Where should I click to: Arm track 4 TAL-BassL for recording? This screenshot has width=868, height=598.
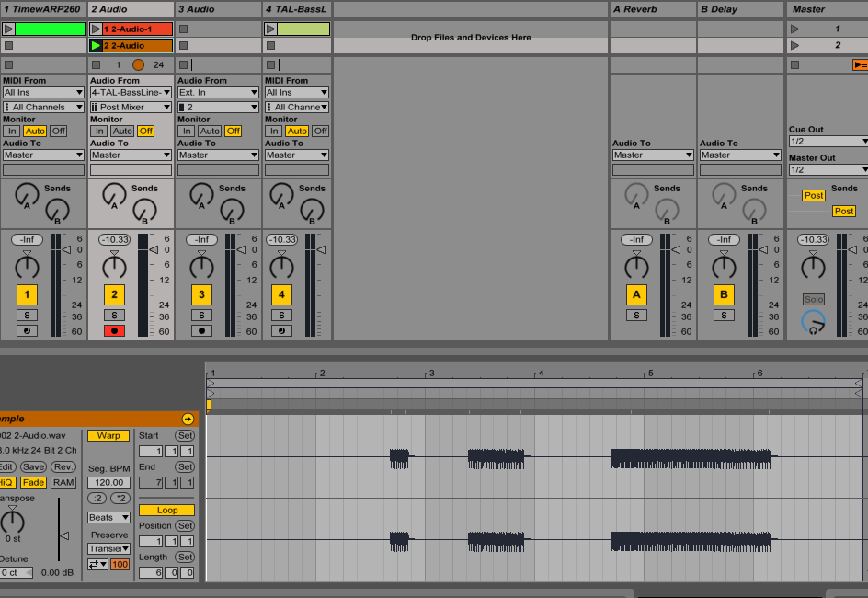(281, 330)
